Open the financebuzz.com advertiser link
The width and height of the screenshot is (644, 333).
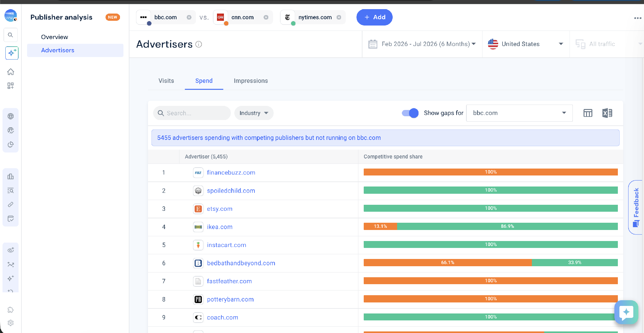pos(231,173)
